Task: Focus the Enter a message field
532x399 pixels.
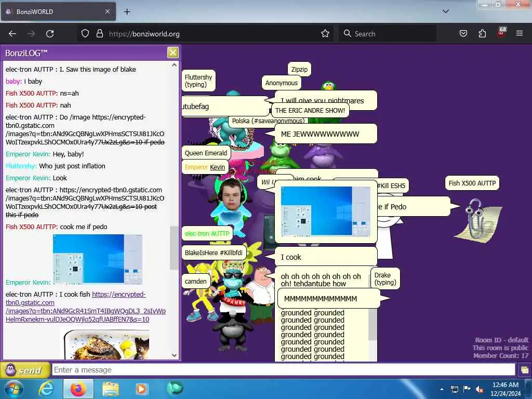Action: point(283,370)
